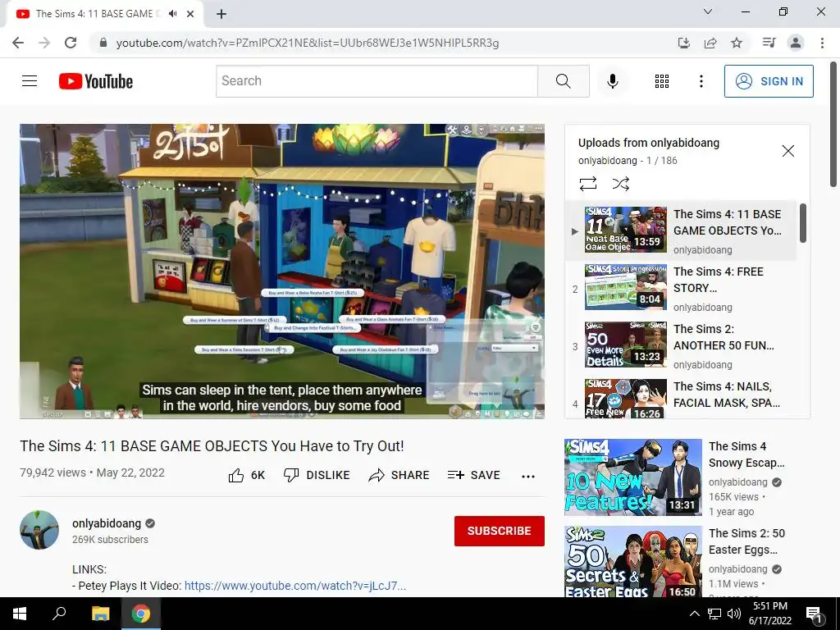Screen dimensions: 840x630
Task: Open Windows taskbar search
Action: (x=59, y=614)
